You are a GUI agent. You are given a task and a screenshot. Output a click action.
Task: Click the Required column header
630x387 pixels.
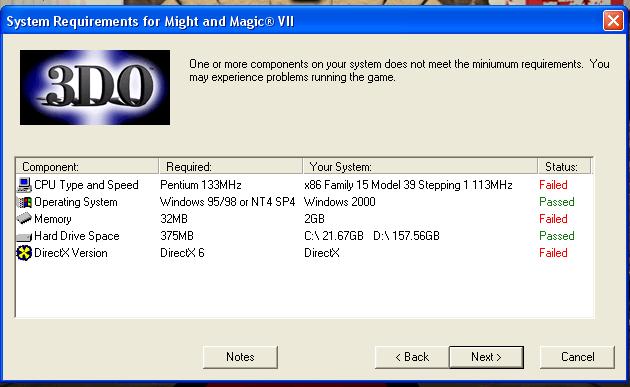tap(231, 166)
